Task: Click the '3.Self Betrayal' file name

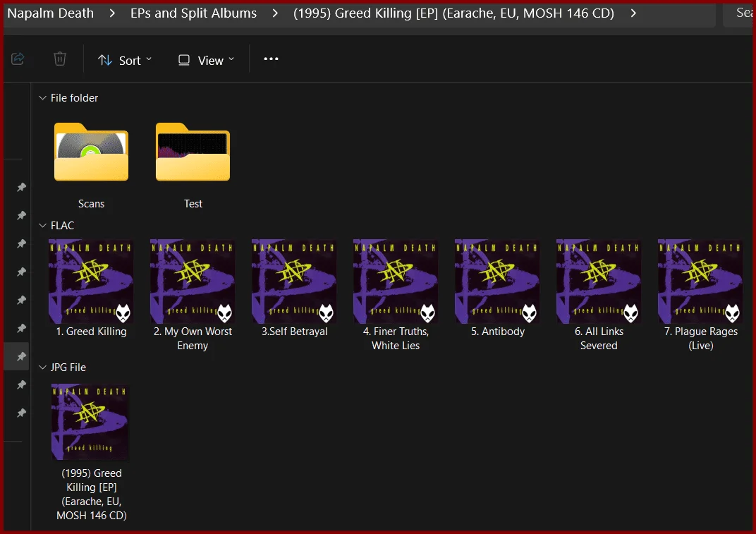Action: pyautogui.click(x=294, y=332)
